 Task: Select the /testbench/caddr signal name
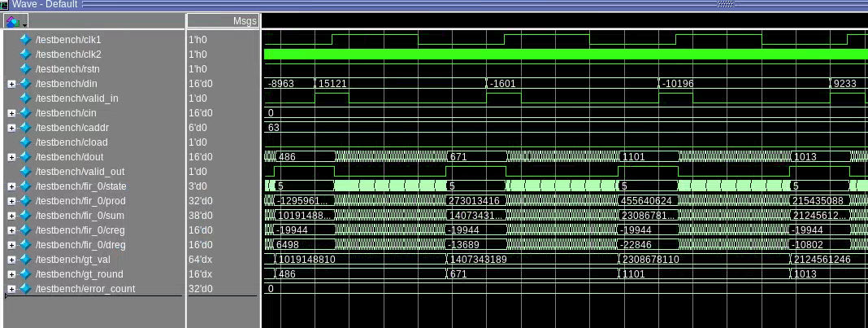72,128
